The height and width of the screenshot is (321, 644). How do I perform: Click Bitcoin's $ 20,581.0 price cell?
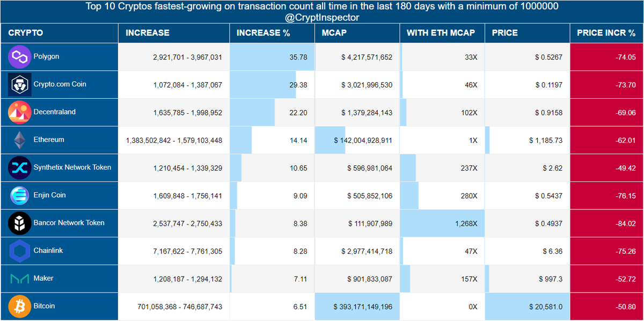pyautogui.click(x=528, y=307)
